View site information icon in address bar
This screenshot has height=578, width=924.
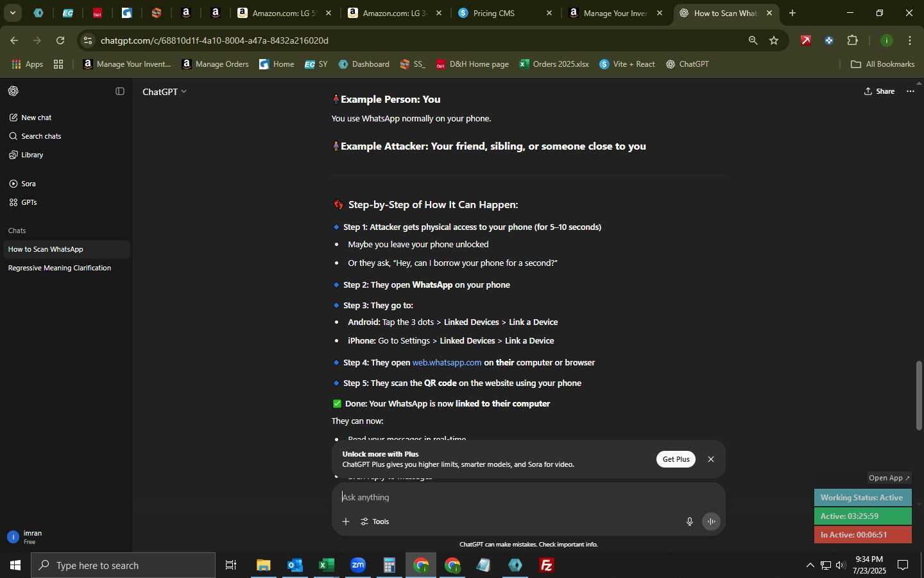(x=88, y=40)
